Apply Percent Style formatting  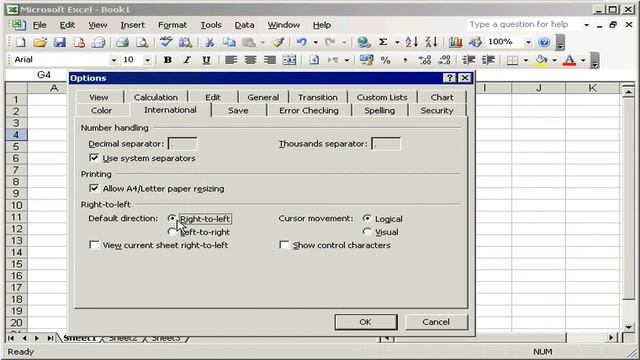click(385, 60)
